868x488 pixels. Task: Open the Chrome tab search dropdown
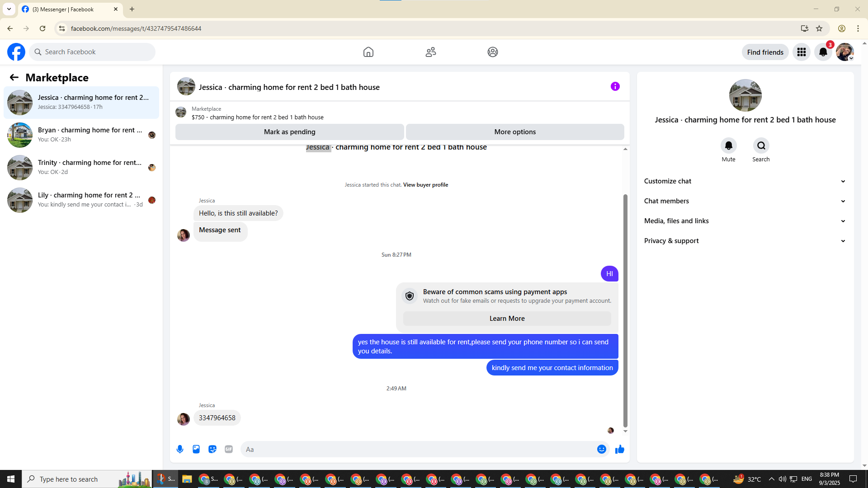pyautogui.click(x=9, y=9)
